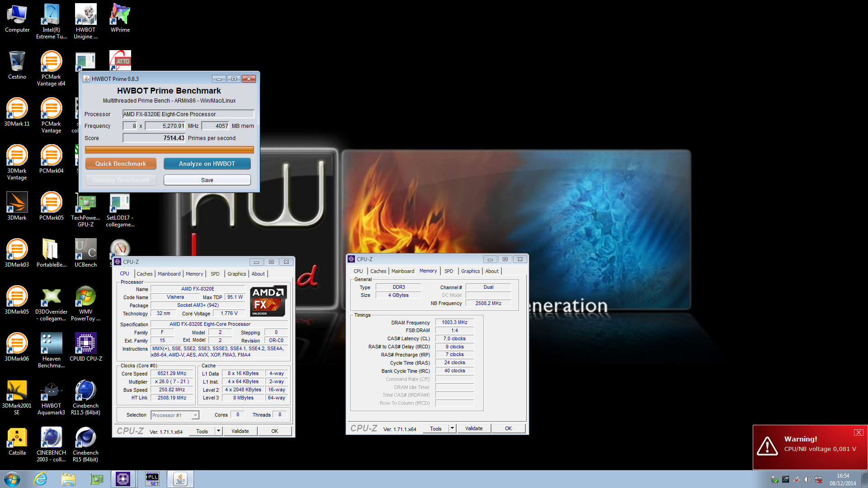868x488 pixels.
Task: Click OK in left CPU-Z window
Action: click(274, 431)
